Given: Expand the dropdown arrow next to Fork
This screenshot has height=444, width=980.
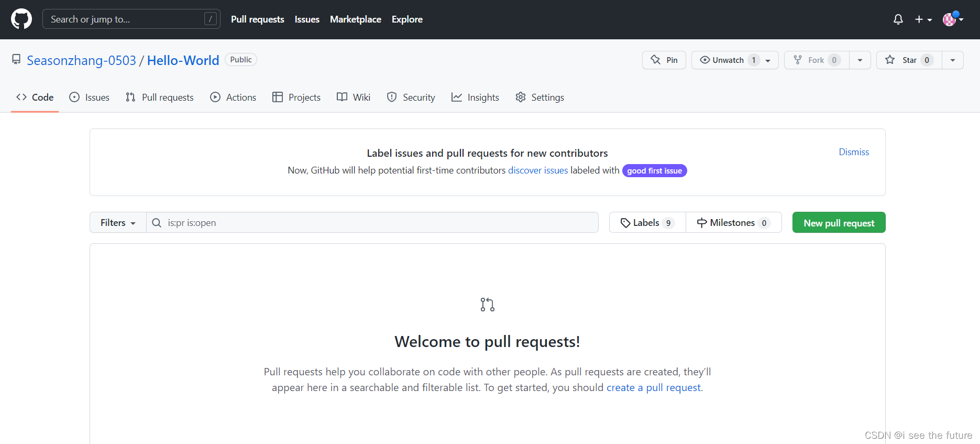Looking at the screenshot, I should (860, 60).
